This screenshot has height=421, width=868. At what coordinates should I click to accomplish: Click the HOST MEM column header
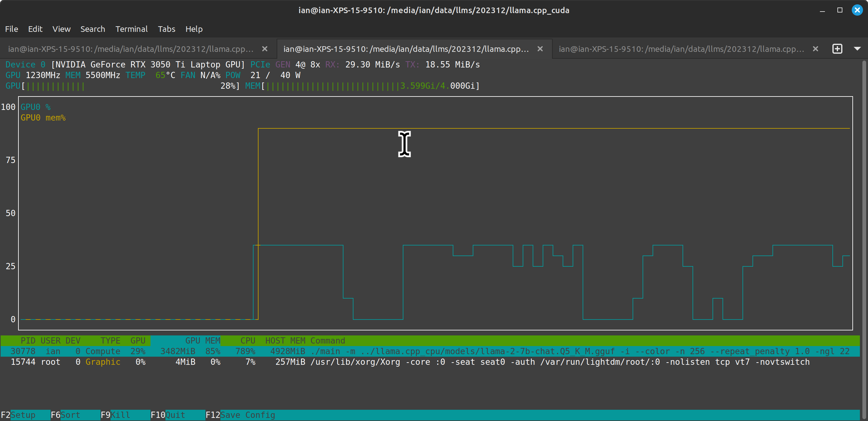tap(285, 341)
